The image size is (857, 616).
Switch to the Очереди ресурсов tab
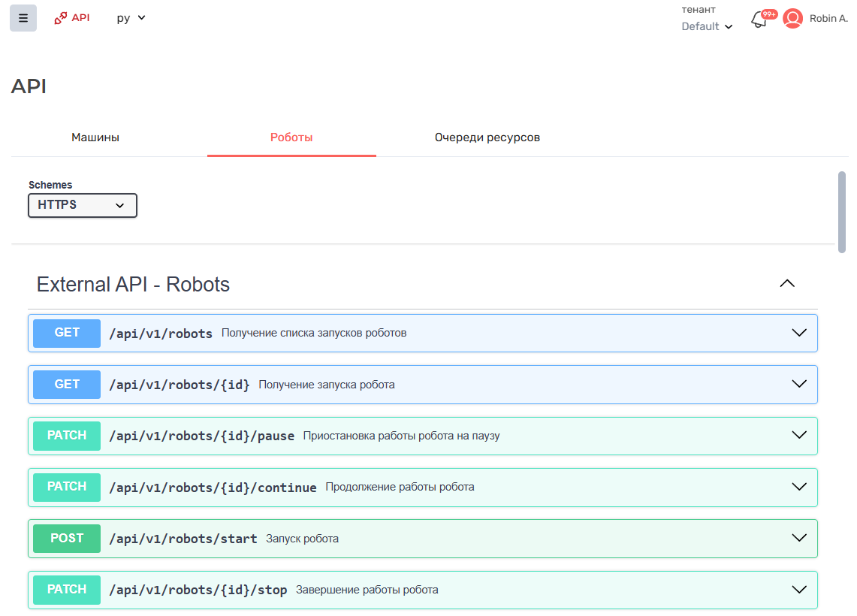[x=487, y=137]
